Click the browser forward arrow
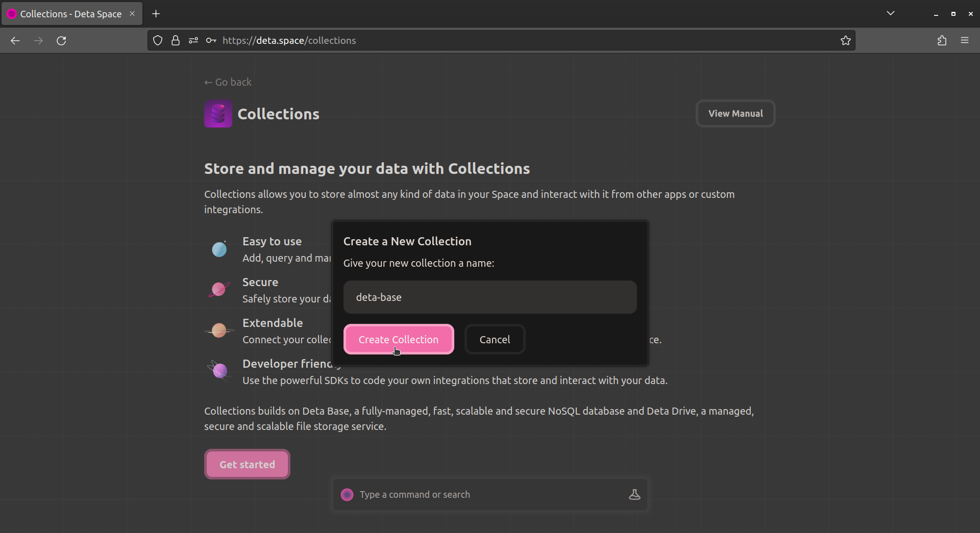The height and width of the screenshot is (533, 980). [38, 40]
